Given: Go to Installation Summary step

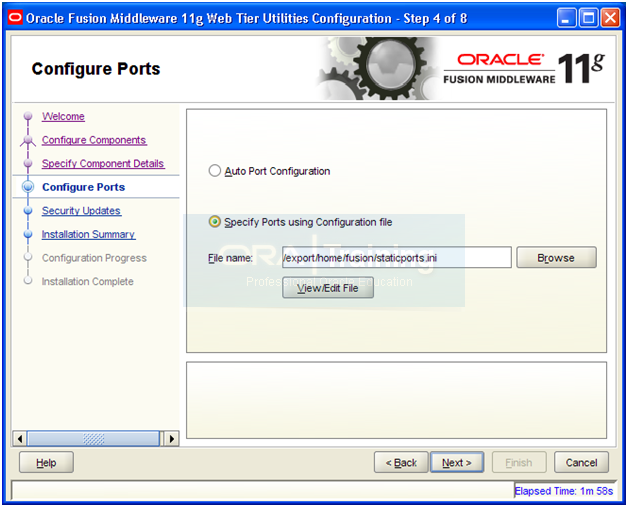Looking at the screenshot, I should point(89,234).
